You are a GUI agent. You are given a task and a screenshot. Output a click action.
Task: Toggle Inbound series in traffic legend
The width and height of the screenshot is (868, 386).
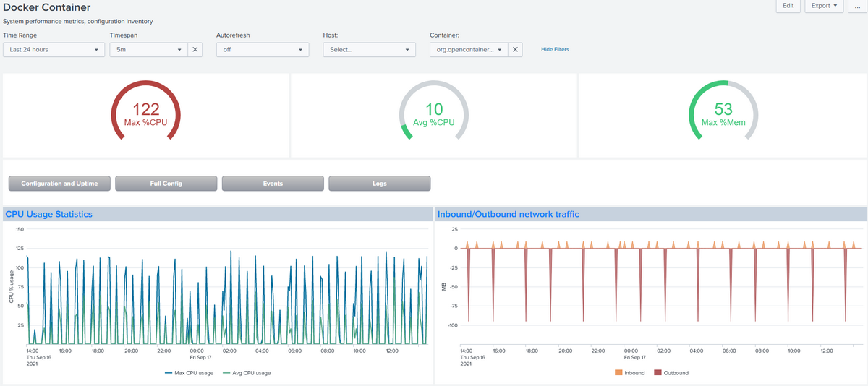[629, 373]
